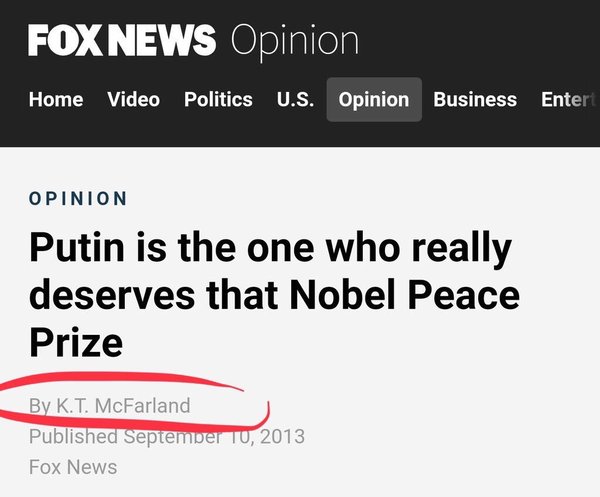The width and height of the screenshot is (600, 497).
Task: Open the cut-off Entertainment nav item
Action: point(567,99)
